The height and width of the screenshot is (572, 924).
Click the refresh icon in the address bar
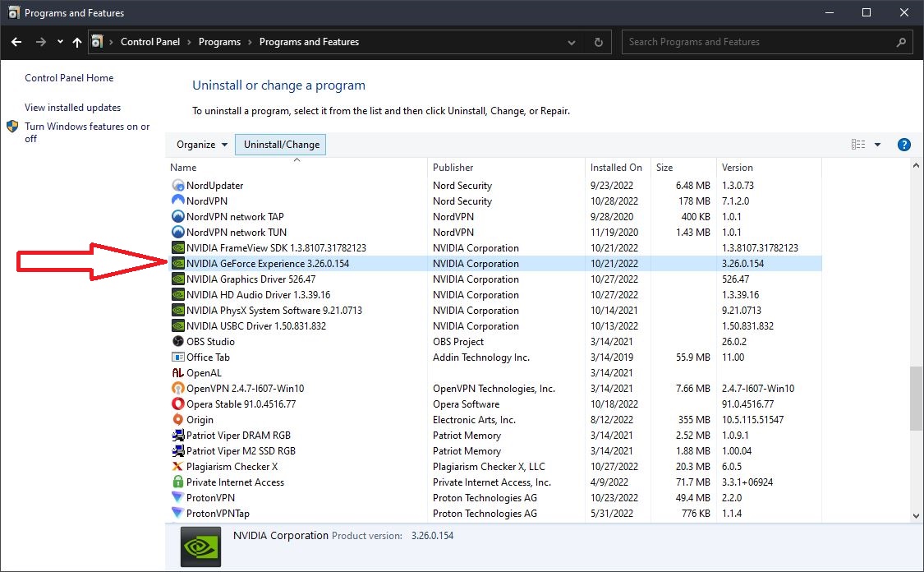click(597, 42)
